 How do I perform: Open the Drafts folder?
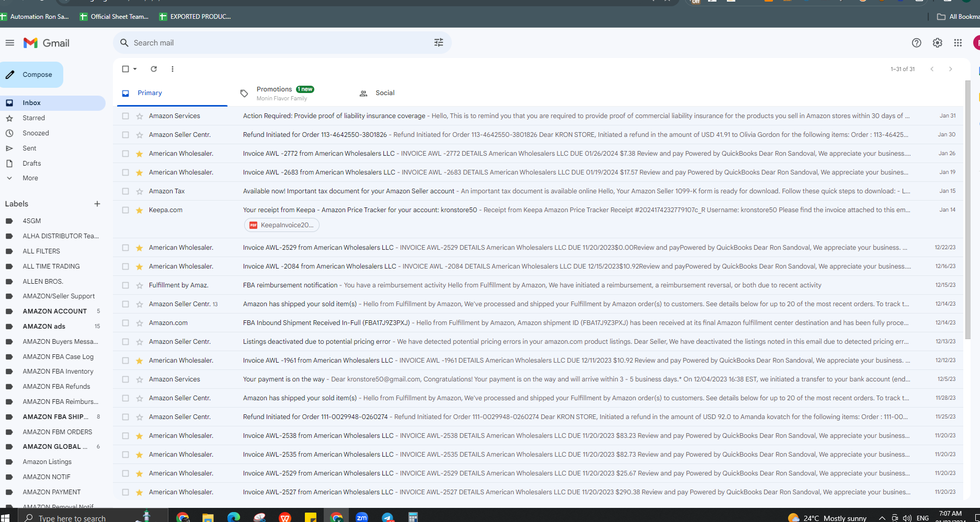(x=31, y=164)
